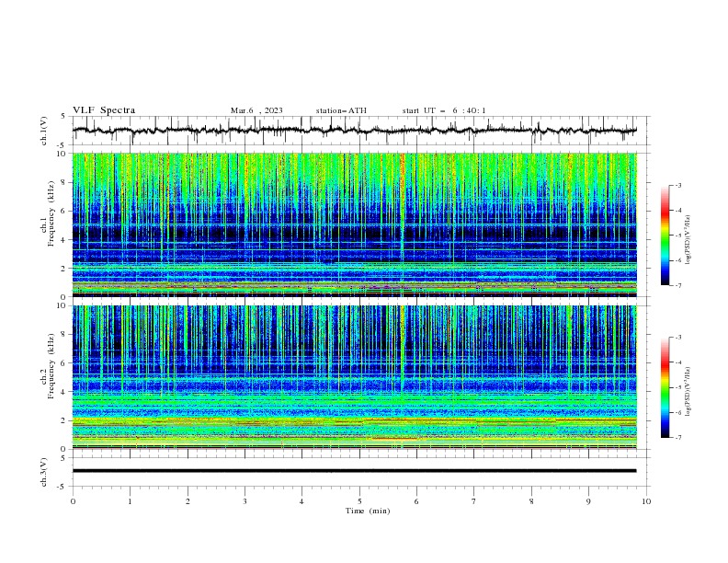Click the "ch.3(V)" axis label at bottom
Screen dimensions: 728x563
tap(44, 472)
